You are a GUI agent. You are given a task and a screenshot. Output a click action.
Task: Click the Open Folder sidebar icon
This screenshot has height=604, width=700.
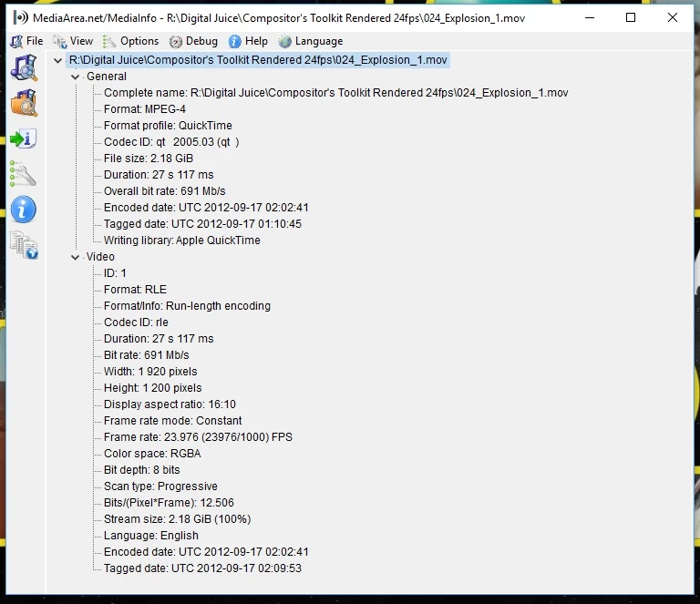tap(24, 103)
